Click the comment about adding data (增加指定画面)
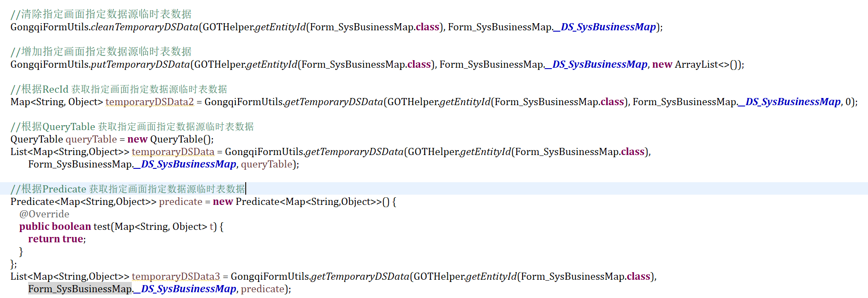 click(101, 52)
